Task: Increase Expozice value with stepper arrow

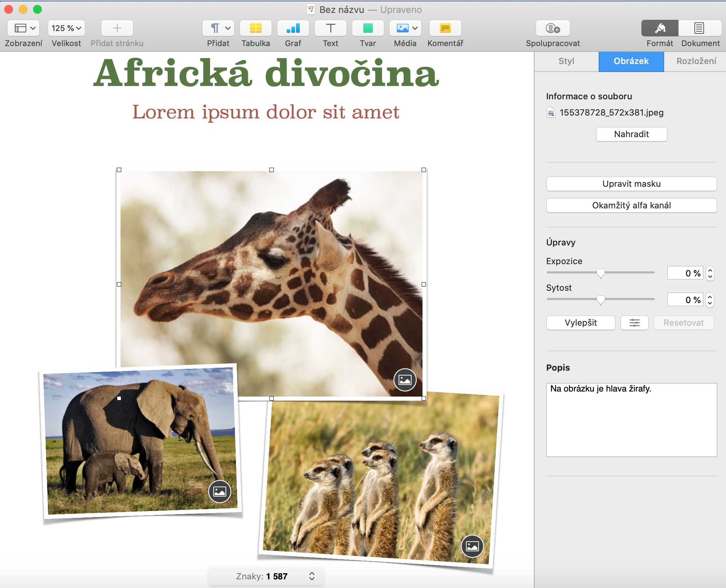Action: click(x=710, y=270)
